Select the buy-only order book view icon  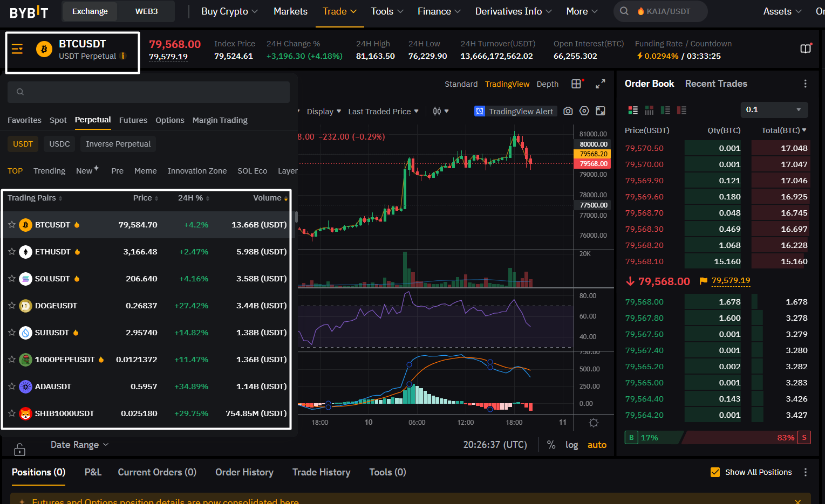pyautogui.click(x=665, y=110)
